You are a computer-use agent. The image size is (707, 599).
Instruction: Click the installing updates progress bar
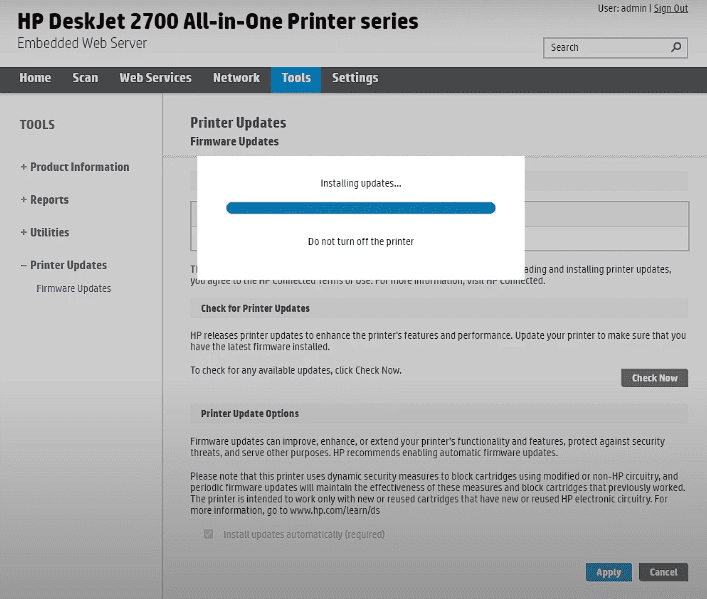[361, 208]
